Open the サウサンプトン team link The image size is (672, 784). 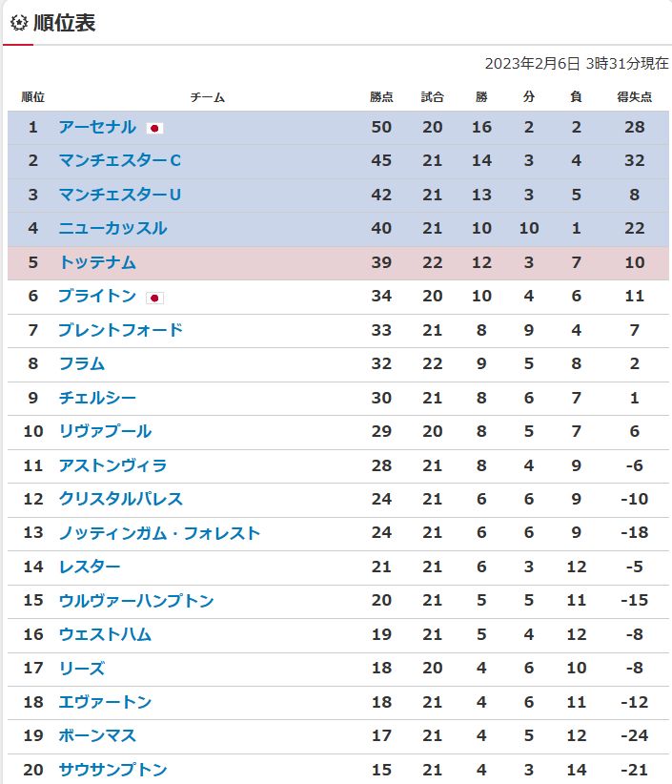112,770
